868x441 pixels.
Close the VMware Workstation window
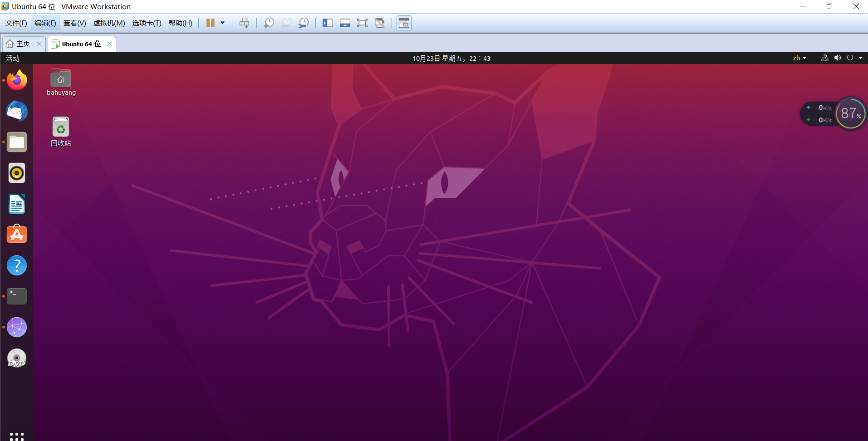[x=856, y=6]
